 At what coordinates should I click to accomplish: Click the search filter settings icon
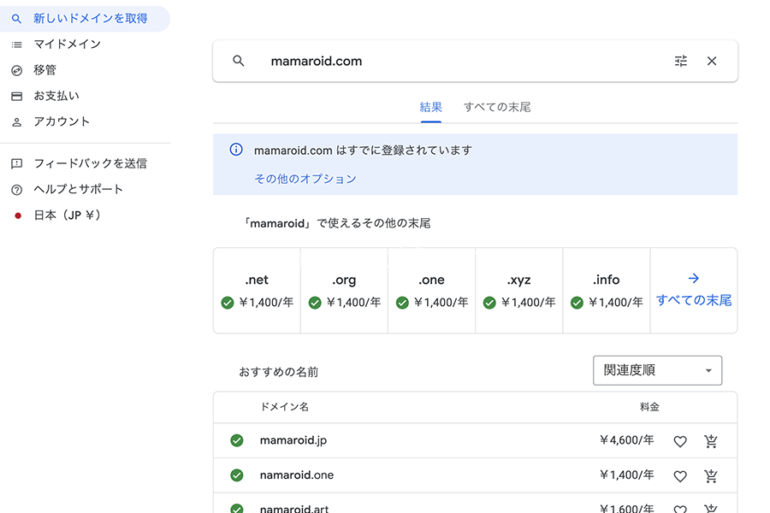(x=681, y=61)
